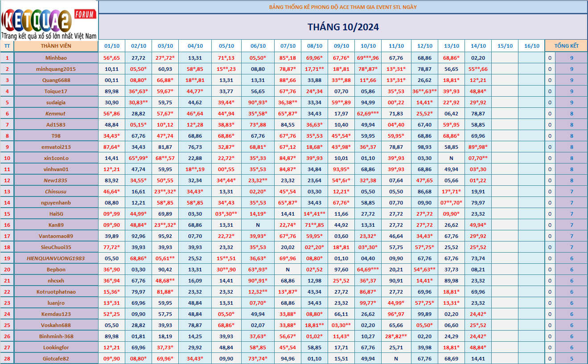Select member name sudaigia
Viewport: 588px width, 364px height.
coord(56,102)
